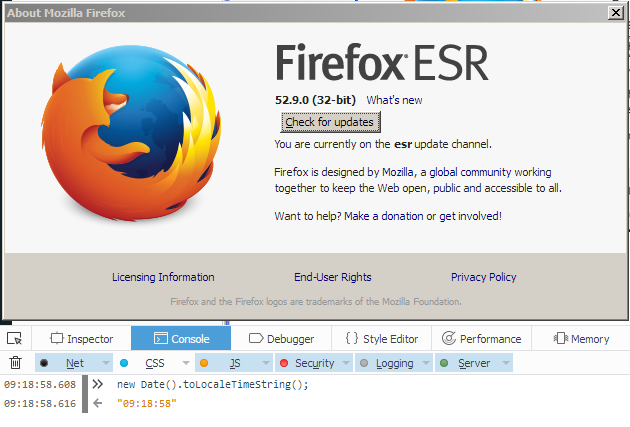
Task: Switch to the Console tab
Action: click(181, 339)
